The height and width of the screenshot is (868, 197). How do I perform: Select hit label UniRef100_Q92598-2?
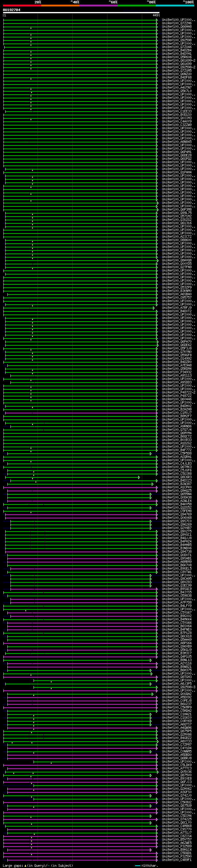pos(179,67)
